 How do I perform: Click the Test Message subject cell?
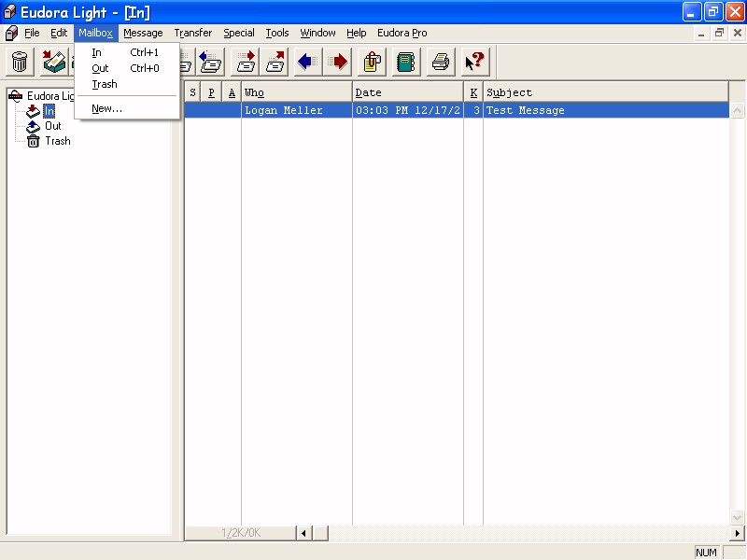(x=606, y=110)
